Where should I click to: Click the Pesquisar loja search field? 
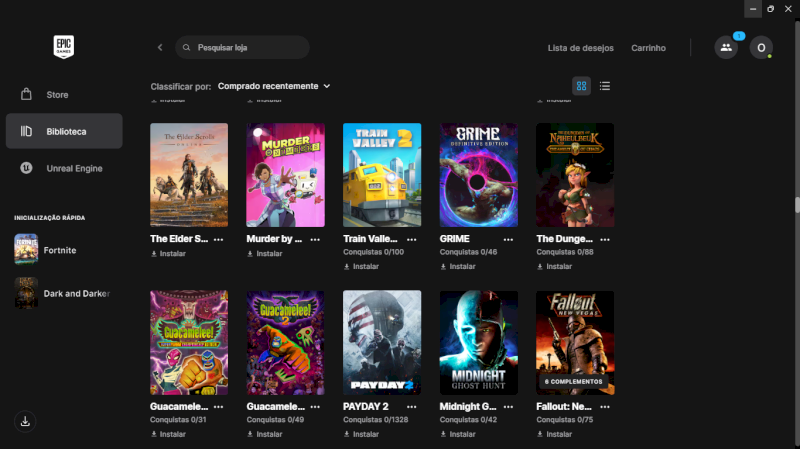pos(242,47)
